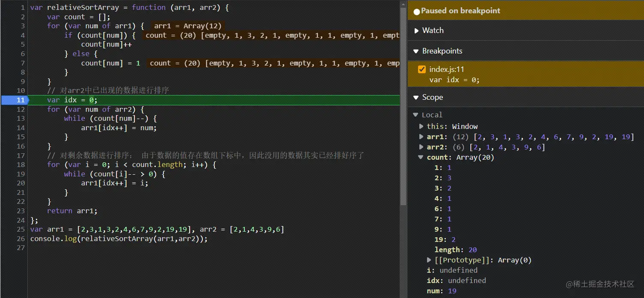Click inline count value on line 4

[x=271, y=35]
